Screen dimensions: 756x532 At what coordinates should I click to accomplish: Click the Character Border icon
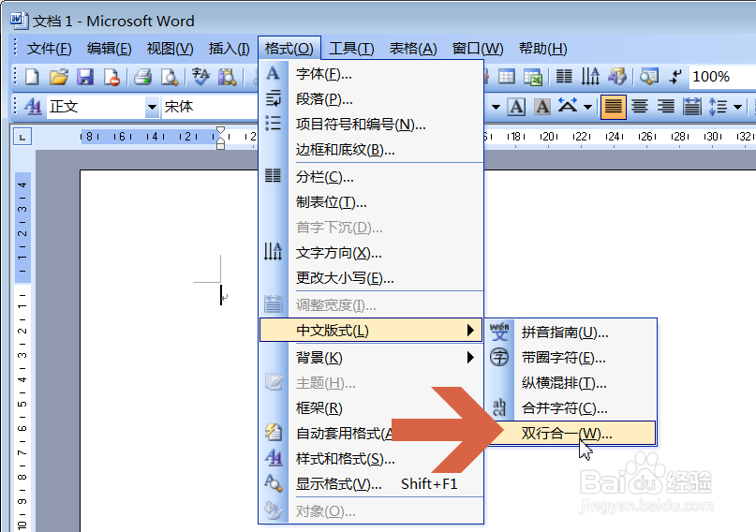[516, 107]
